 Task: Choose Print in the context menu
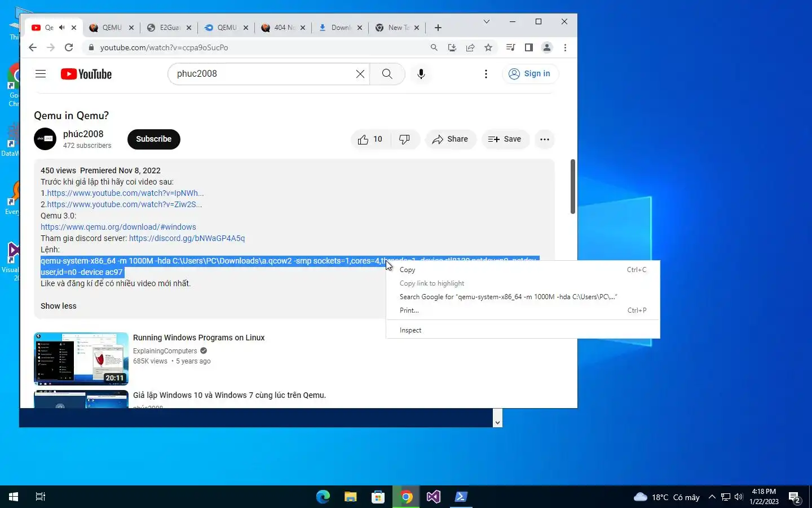click(x=523, y=310)
